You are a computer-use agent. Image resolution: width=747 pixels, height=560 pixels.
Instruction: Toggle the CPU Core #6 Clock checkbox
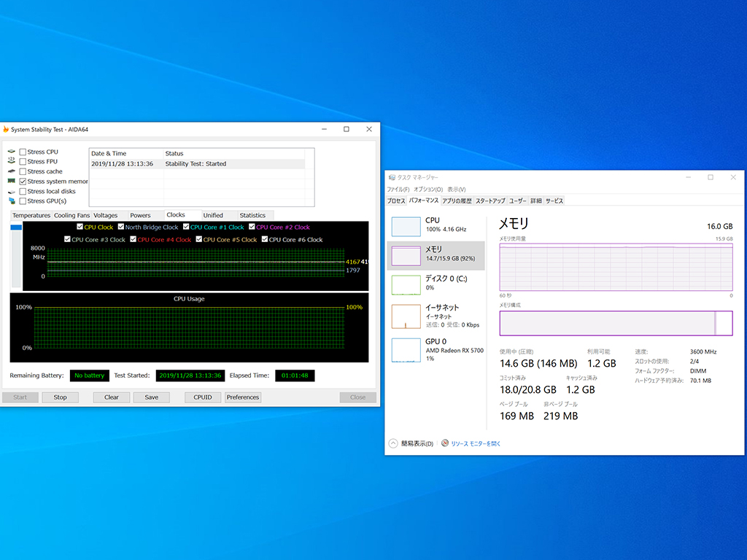coord(265,239)
